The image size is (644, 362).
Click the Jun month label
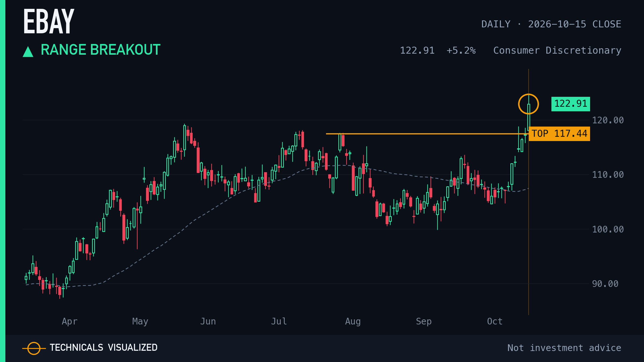tap(208, 321)
